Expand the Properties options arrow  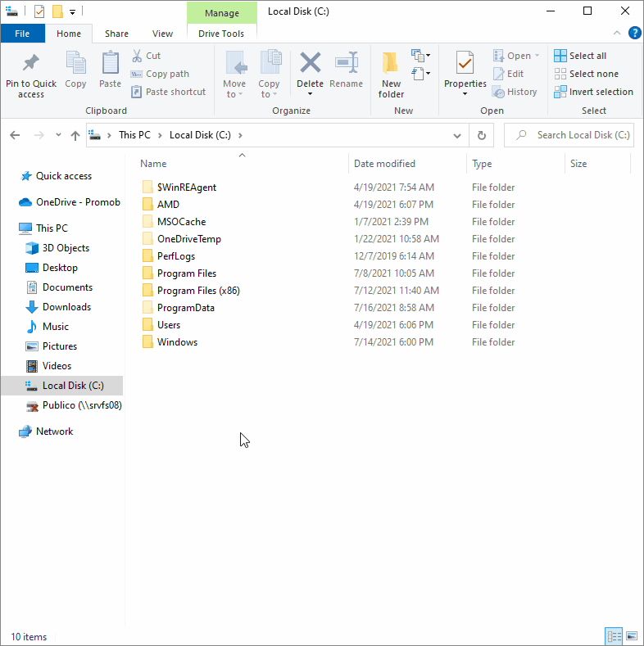(465, 94)
